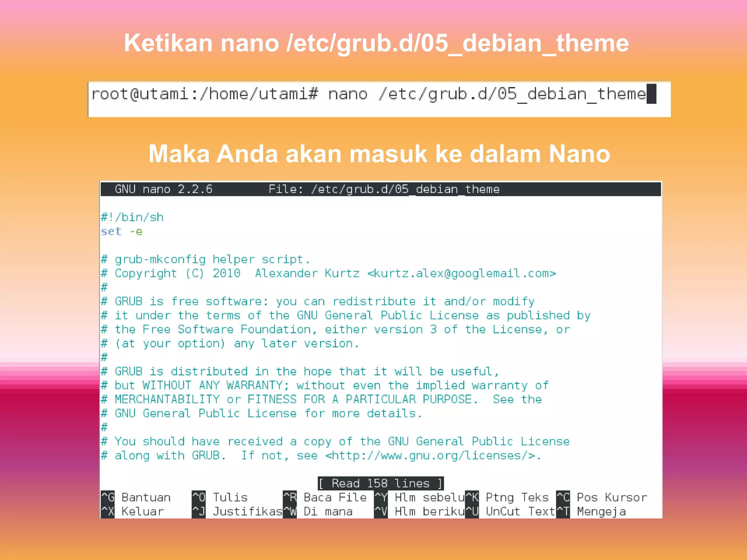Click the ^U UnCut Text shortcut
Screen dimensions: 747x560
[511, 512]
